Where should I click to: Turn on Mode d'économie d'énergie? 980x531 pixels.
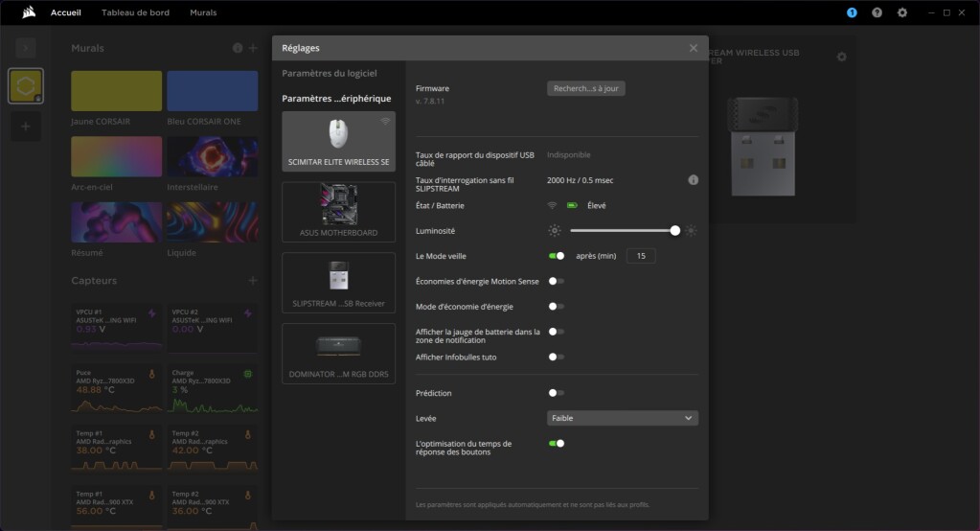point(557,307)
